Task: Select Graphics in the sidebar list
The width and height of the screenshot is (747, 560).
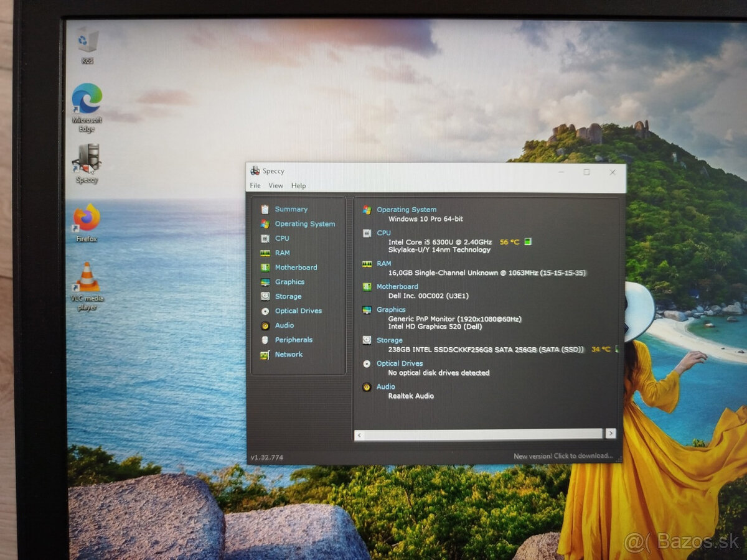Action: [x=289, y=282]
